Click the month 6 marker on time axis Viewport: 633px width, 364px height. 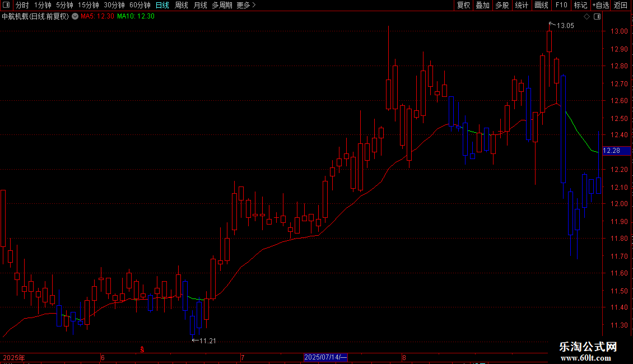[103, 357]
